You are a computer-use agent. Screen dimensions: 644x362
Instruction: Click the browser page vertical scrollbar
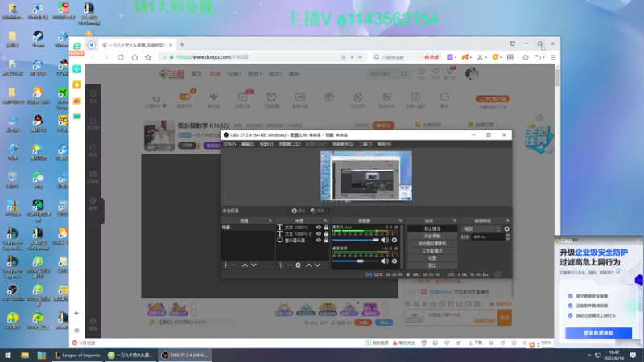[x=557, y=78]
